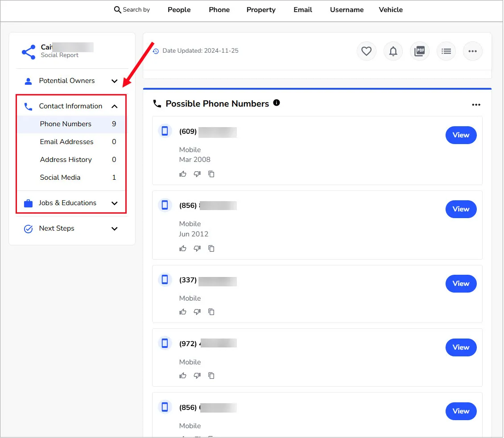Screen dimensions: 504x438
Task: Select the Property search tab
Action: click(261, 10)
